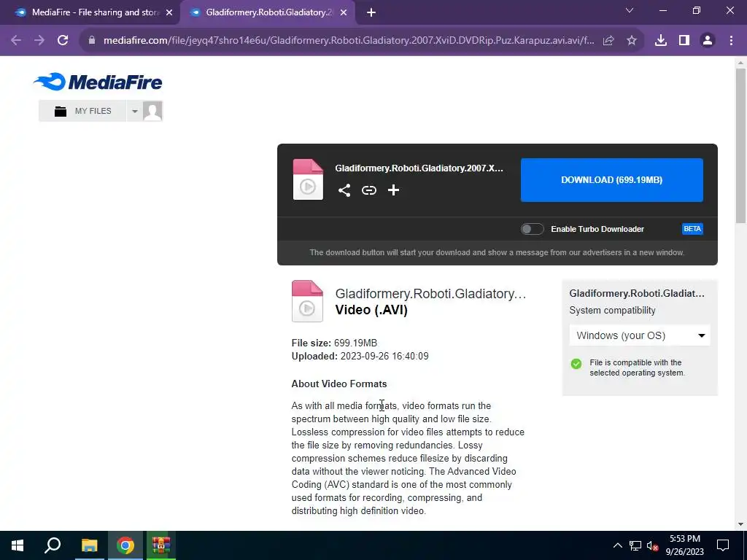Click the network tray icon
The image size is (747, 560).
(635, 545)
